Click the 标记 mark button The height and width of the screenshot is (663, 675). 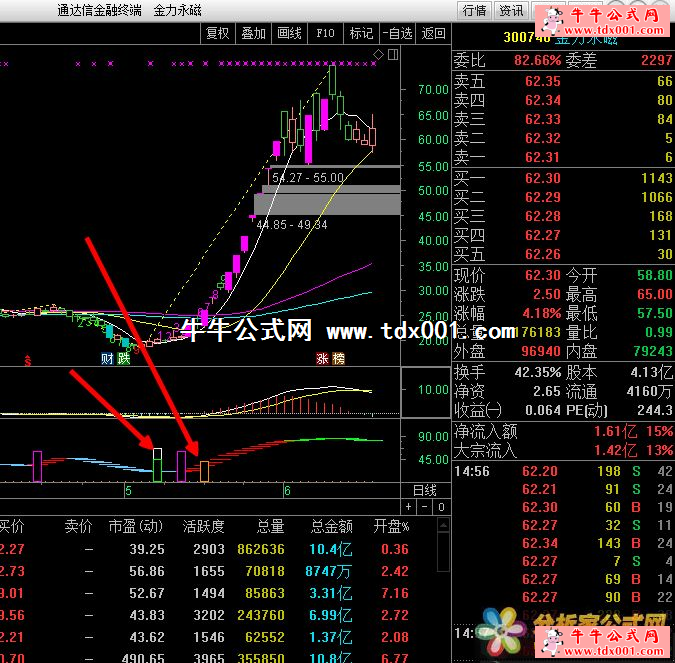361,34
